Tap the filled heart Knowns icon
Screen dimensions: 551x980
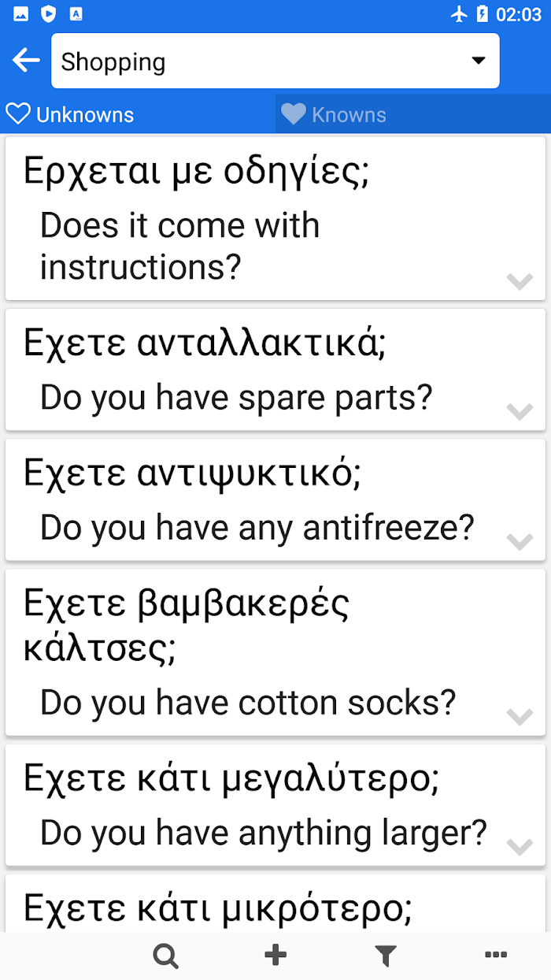click(293, 114)
